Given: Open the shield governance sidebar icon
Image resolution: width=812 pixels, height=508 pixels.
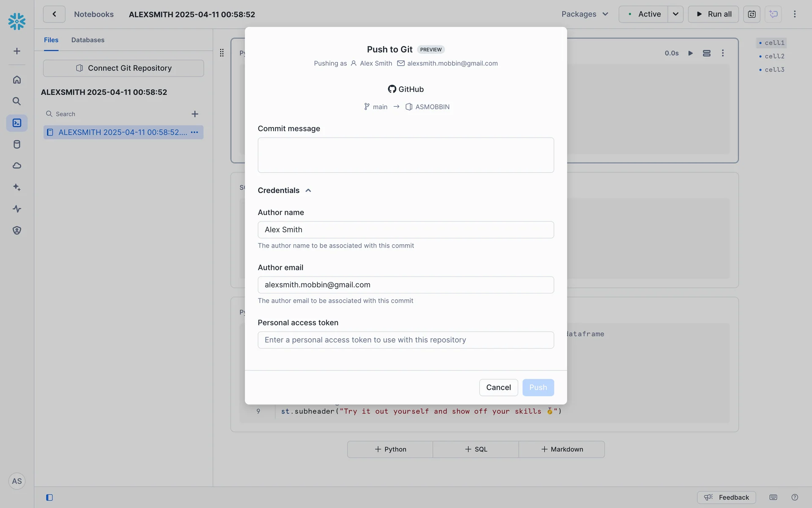Looking at the screenshot, I should click(x=17, y=230).
